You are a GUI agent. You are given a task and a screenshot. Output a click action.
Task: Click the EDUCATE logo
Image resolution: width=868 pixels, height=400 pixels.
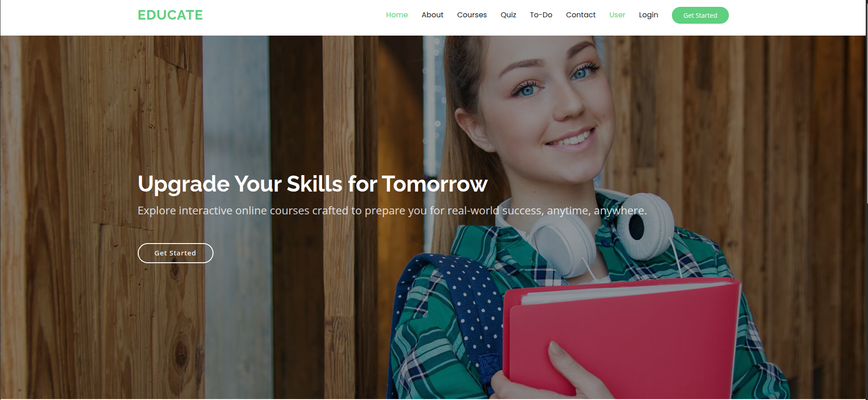[170, 15]
